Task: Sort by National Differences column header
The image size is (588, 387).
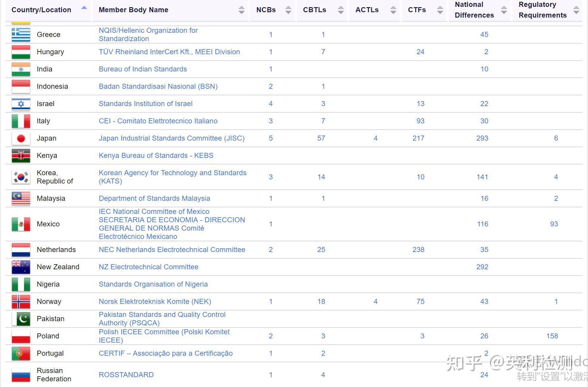Action: point(474,10)
